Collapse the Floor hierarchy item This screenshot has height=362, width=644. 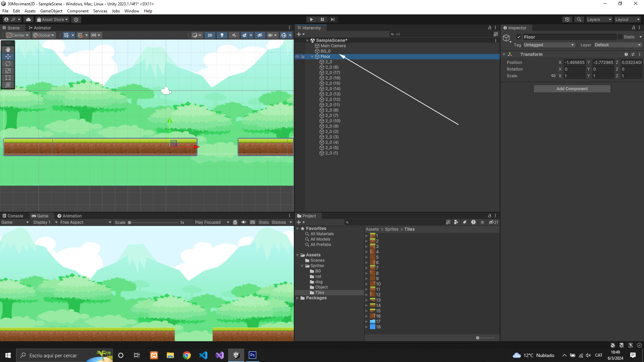pyautogui.click(x=312, y=57)
